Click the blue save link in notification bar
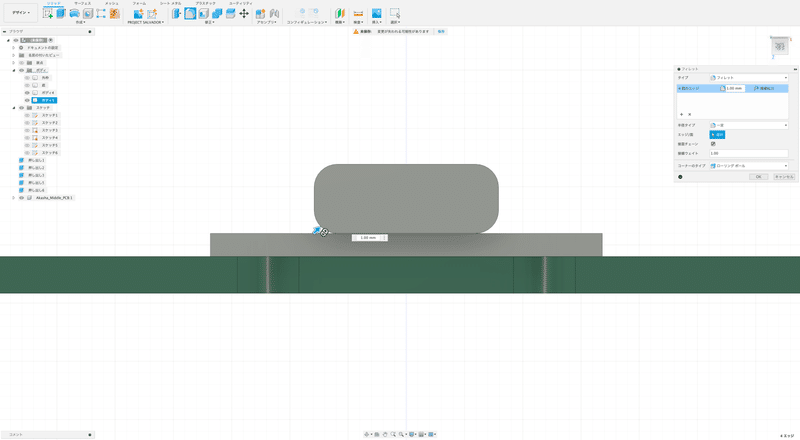Viewport: 800px width, 440px height. point(441,32)
